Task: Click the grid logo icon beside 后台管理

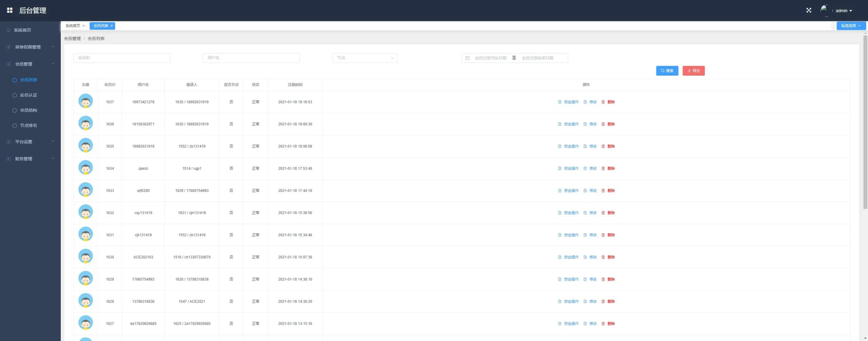Action: (x=10, y=11)
